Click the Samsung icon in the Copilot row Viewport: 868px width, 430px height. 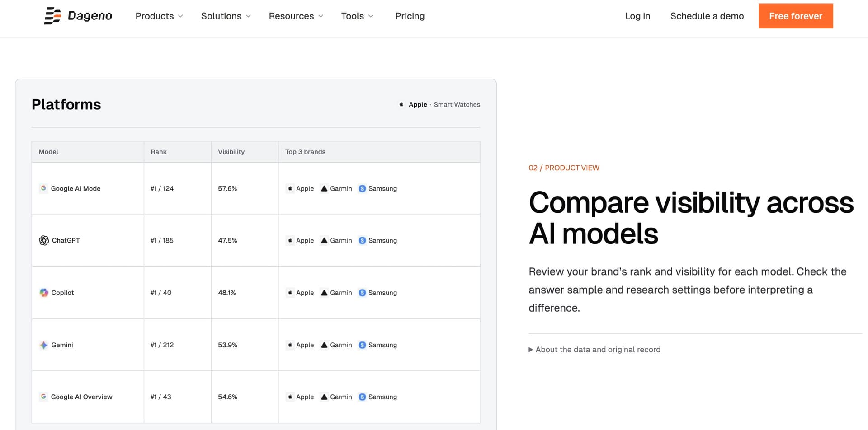coord(362,293)
